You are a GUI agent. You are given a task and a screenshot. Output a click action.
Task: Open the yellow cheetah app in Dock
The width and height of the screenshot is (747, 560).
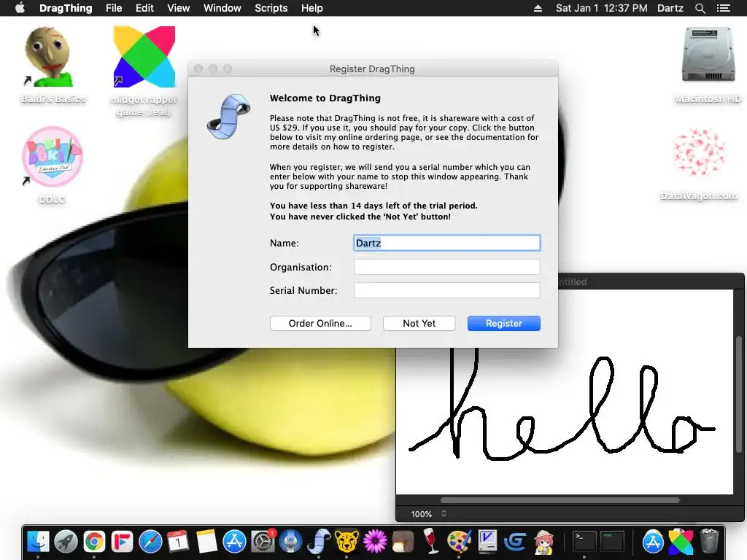(x=347, y=542)
